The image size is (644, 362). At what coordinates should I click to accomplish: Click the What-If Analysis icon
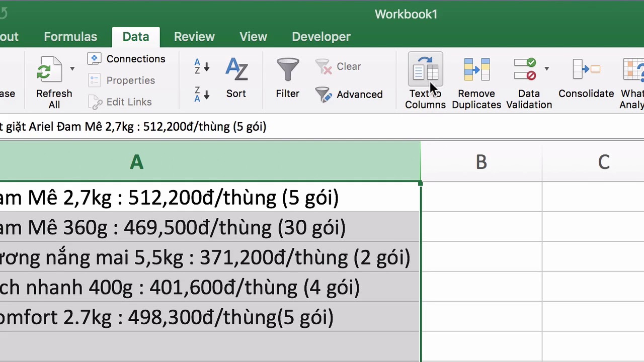(633, 69)
